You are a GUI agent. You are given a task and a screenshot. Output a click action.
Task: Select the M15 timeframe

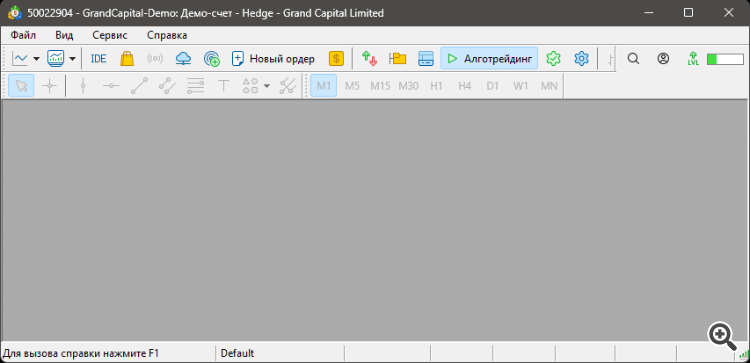[380, 86]
